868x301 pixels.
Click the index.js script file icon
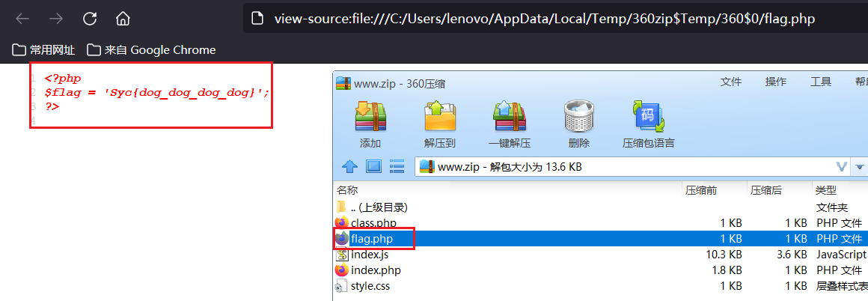(342, 255)
